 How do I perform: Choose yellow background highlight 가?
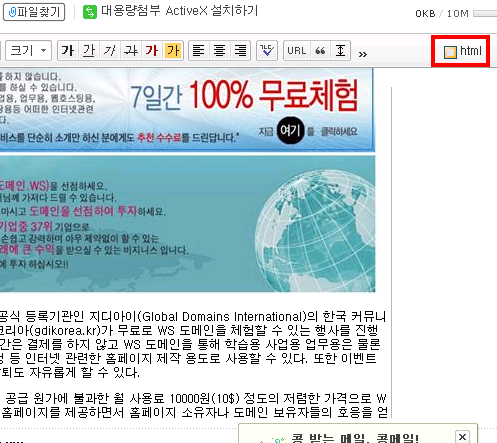coord(173,51)
